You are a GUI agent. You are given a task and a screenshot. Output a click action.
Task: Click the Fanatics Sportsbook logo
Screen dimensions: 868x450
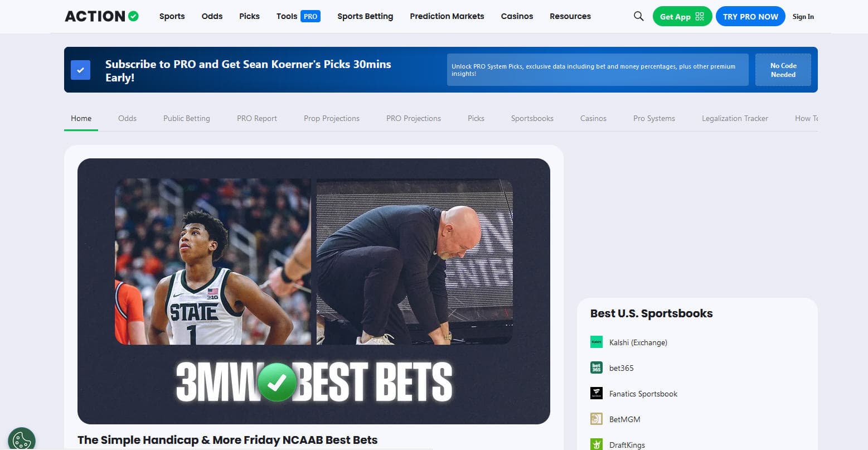[596, 393]
